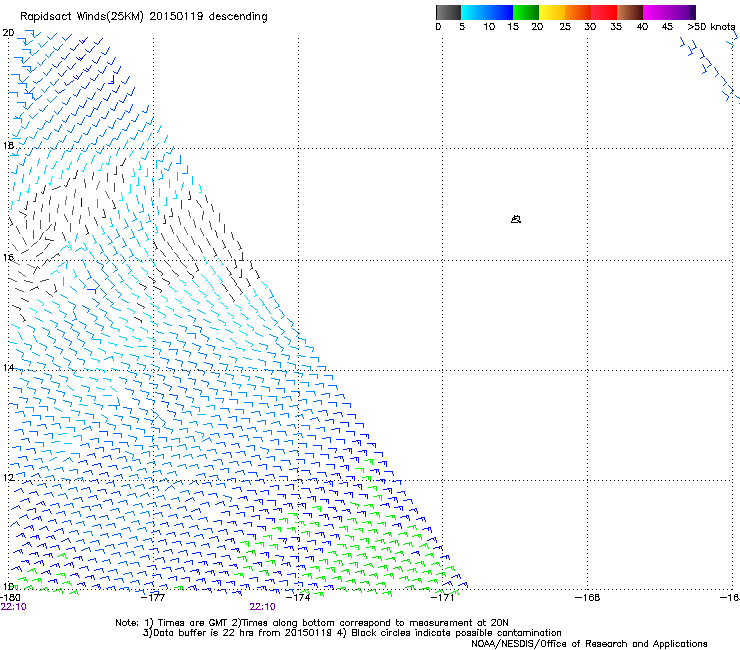
Task: Click the cyan 5–10 knots color segment
Action: (474, 12)
